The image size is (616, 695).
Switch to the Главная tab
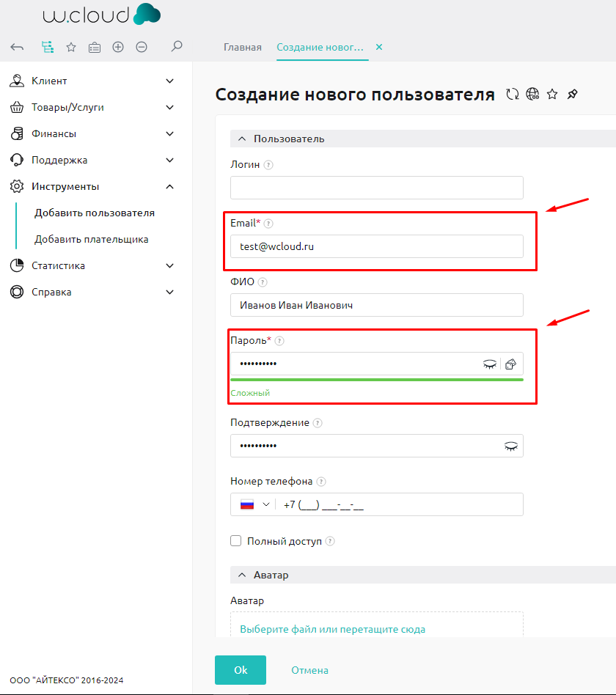click(242, 46)
